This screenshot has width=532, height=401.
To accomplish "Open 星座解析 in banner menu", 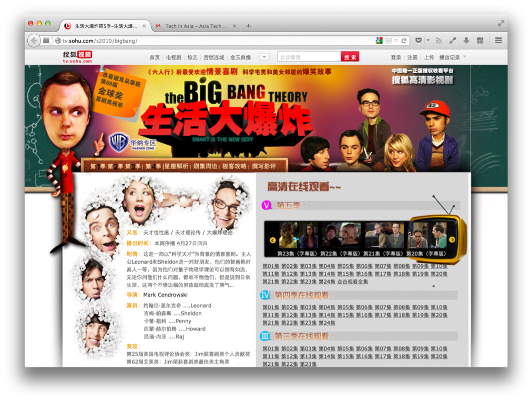I will 177,166.
